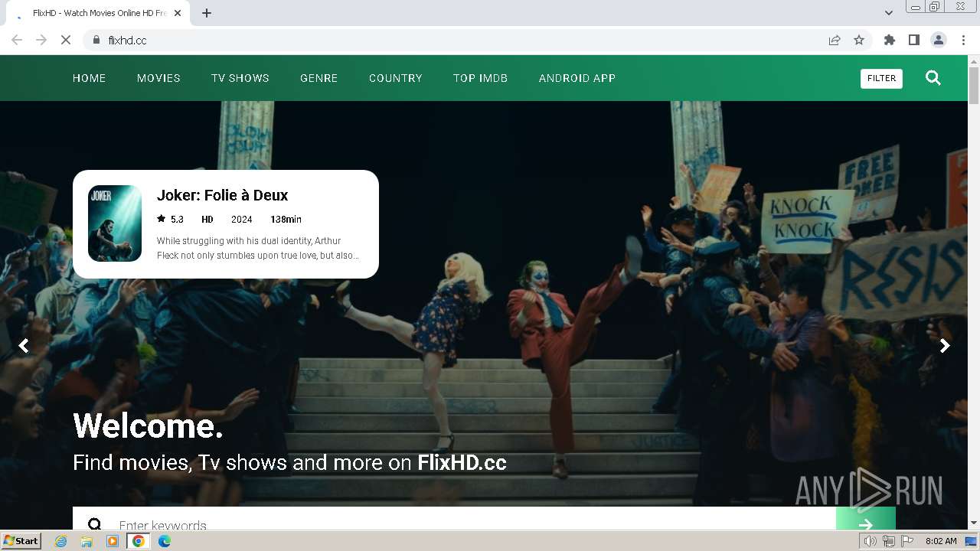
Task: Click the HOME nav item
Action: 89,78
